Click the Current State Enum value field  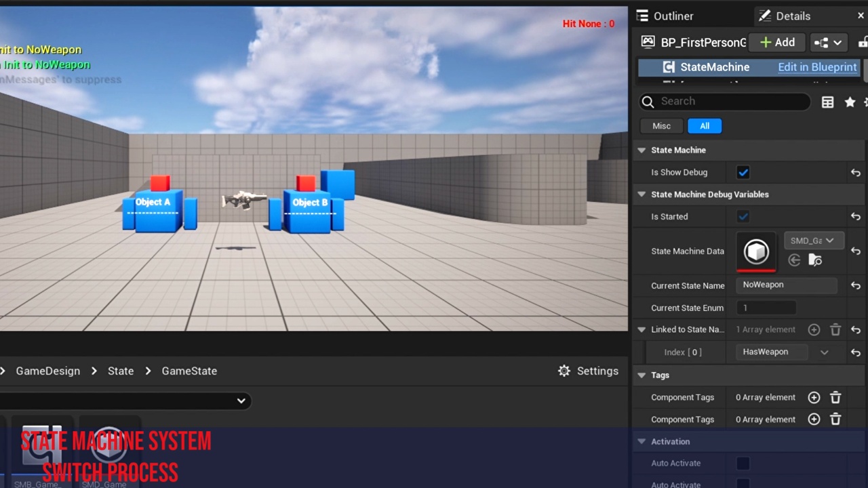click(766, 308)
